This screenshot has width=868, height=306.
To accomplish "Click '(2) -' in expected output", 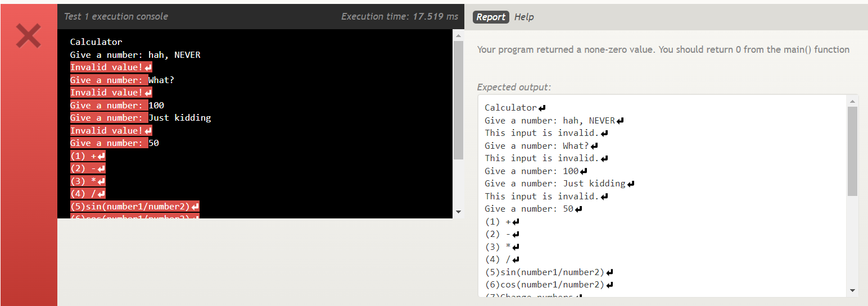I will pos(502,234).
